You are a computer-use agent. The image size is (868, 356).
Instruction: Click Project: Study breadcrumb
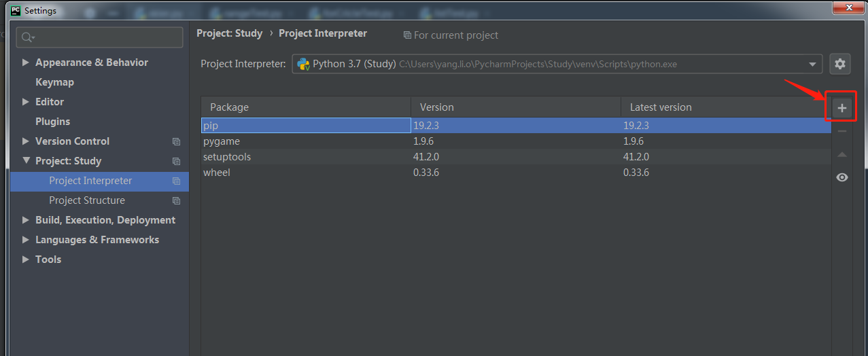click(229, 33)
